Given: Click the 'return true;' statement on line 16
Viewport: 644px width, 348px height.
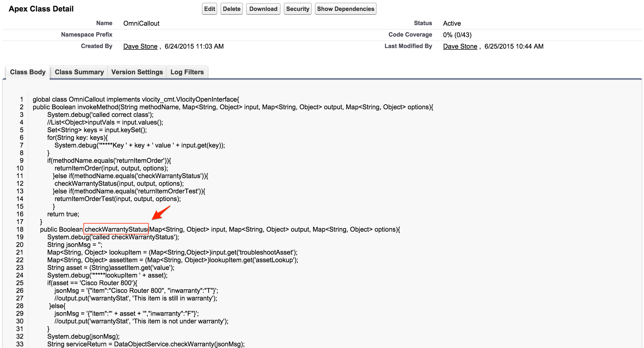Looking at the screenshot, I should pos(63,214).
